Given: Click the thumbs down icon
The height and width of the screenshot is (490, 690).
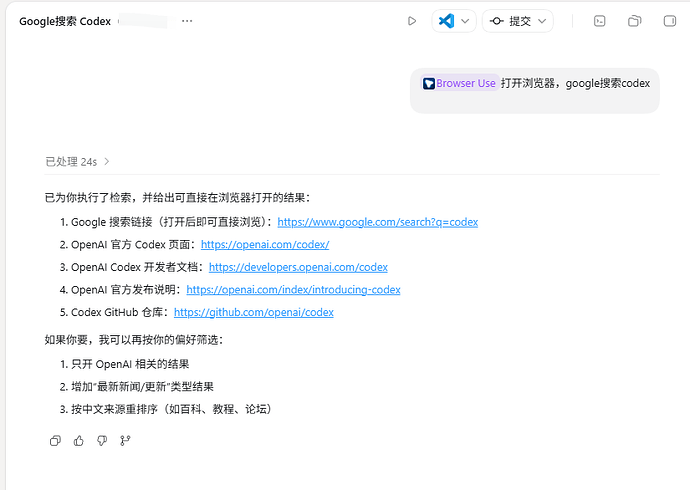Looking at the screenshot, I should [102, 440].
